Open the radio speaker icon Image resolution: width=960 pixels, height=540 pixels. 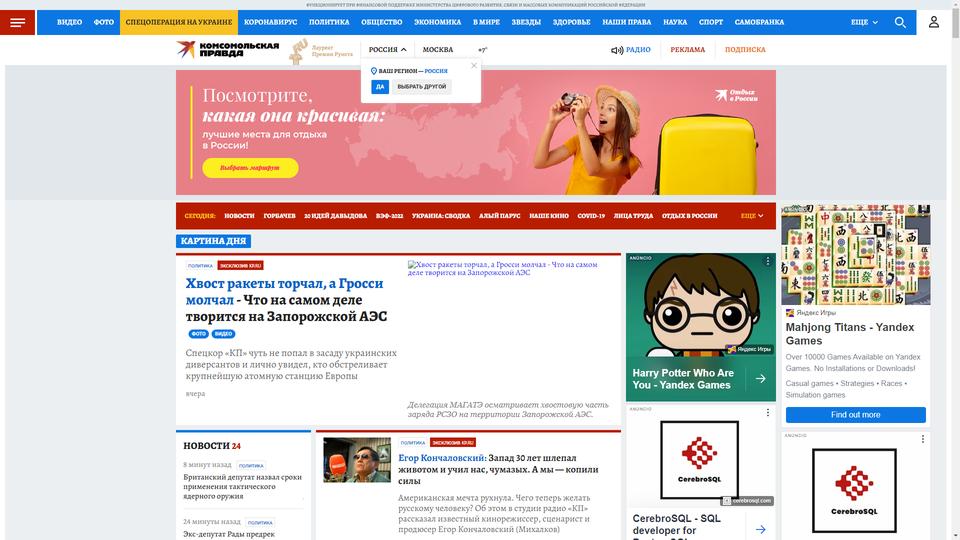(617, 50)
